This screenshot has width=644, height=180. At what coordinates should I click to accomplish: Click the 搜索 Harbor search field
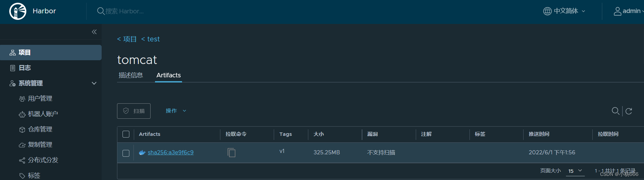coord(125,11)
